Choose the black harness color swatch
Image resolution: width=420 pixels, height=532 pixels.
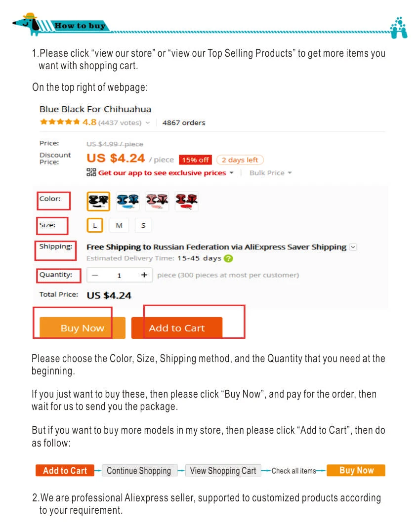pos(98,201)
